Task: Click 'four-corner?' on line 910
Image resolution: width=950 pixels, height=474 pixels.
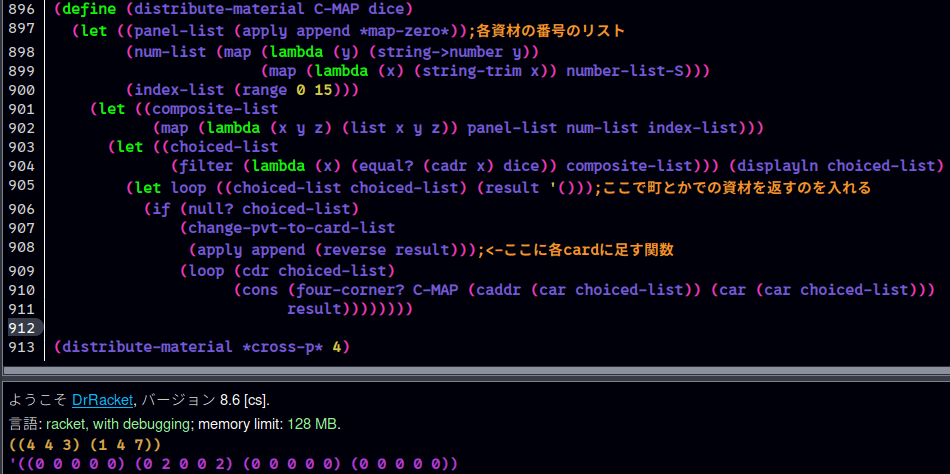Action: point(350,290)
